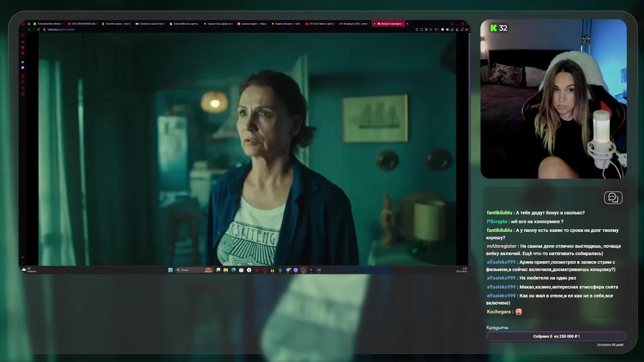
Task: Switch to ruslankids Stream Kick tab
Action: tap(49, 24)
